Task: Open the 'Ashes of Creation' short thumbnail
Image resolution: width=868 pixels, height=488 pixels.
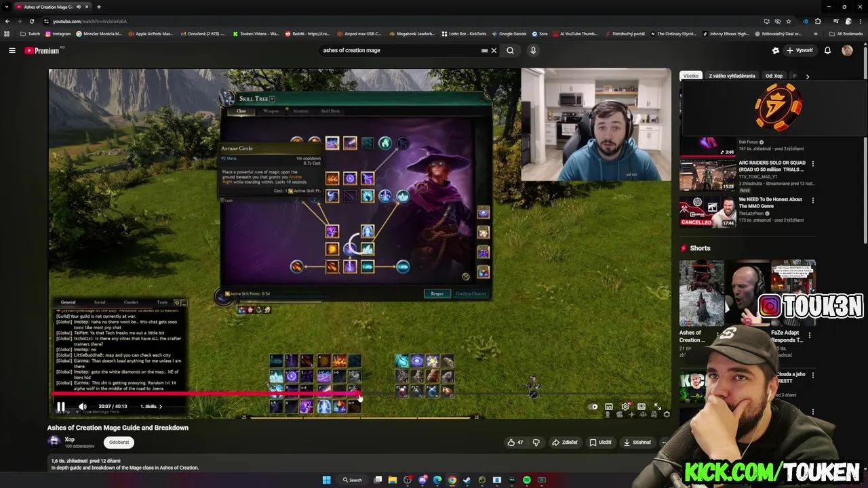Action: 701,293
